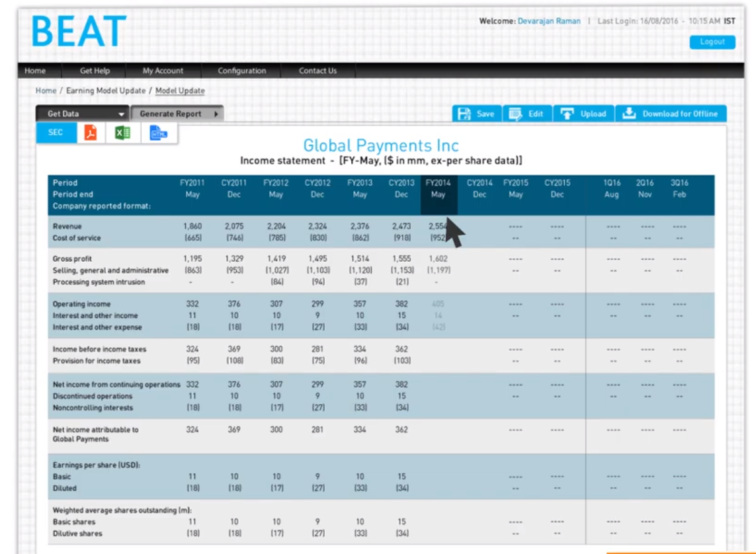This screenshot has width=756, height=554.
Task: Select the FY2015 May column header
Action: pos(516,189)
